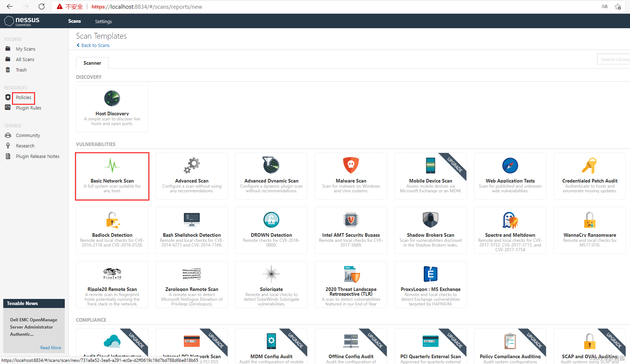Select Advanced Scan title text

tap(192, 181)
